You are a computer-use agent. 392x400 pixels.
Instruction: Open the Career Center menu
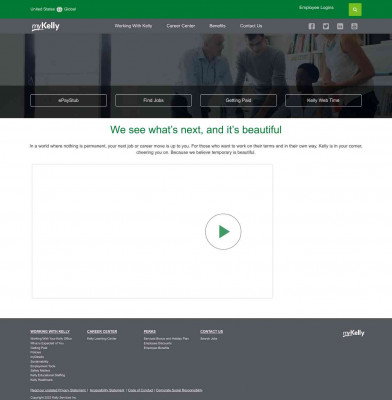181,26
